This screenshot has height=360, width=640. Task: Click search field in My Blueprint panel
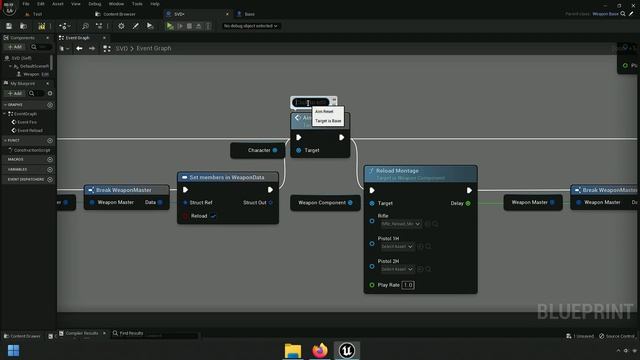tap(36, 93)
